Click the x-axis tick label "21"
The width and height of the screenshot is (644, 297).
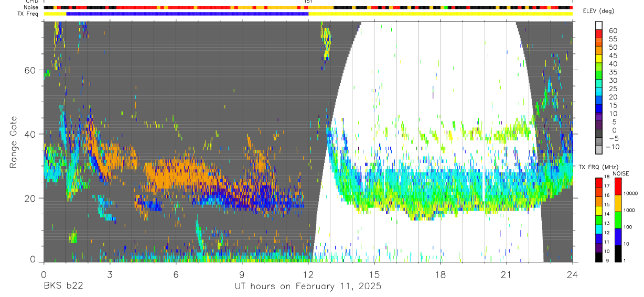(506, 274)
